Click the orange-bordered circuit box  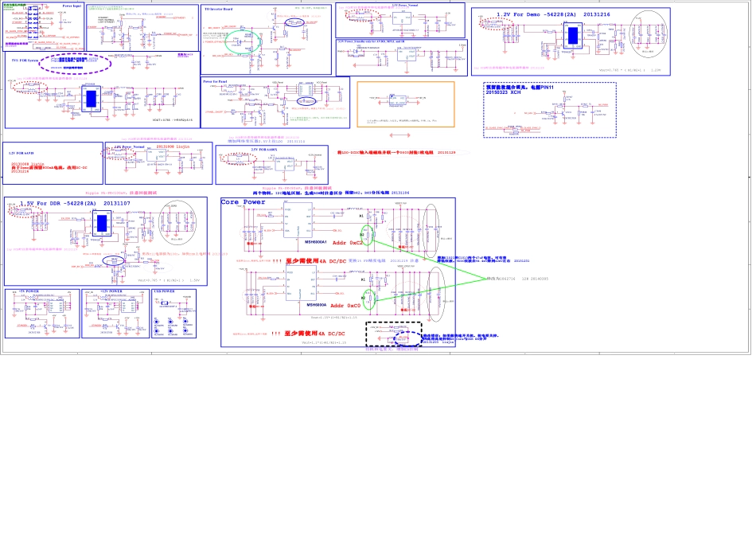(x=405, y=104)
